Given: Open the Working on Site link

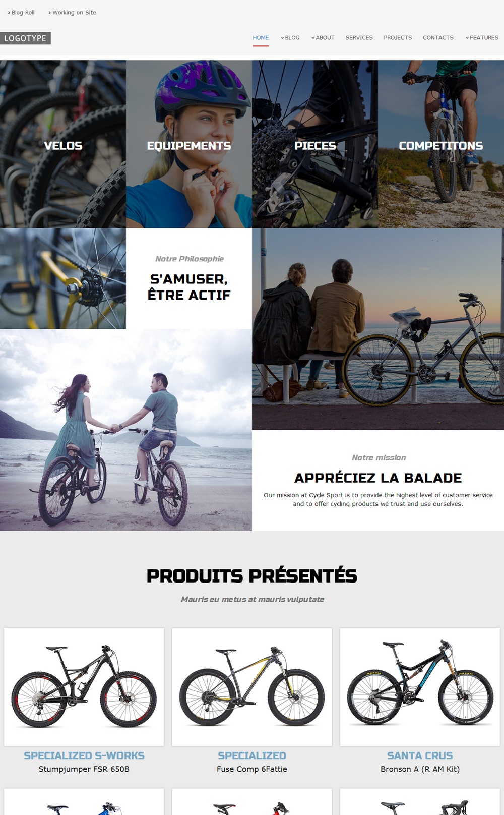Looking at the screenshot, I should click(72, 13).
